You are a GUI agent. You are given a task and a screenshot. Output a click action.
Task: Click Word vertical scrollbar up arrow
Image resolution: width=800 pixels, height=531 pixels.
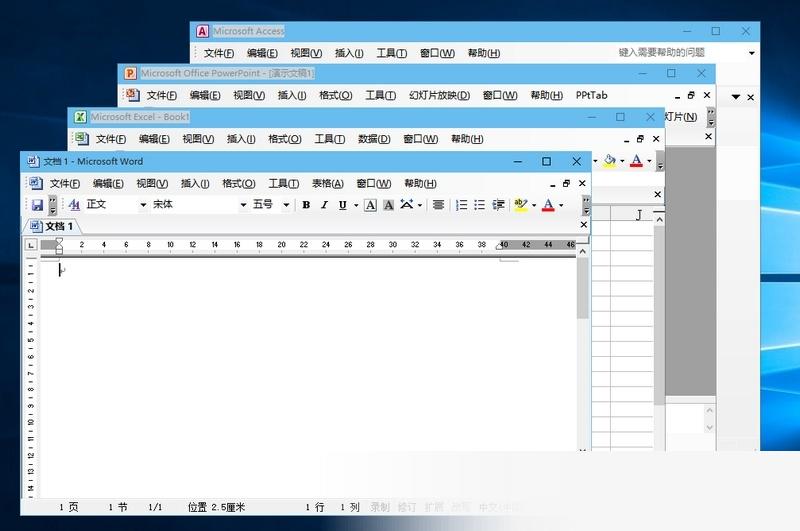click(x=582, y=251)
